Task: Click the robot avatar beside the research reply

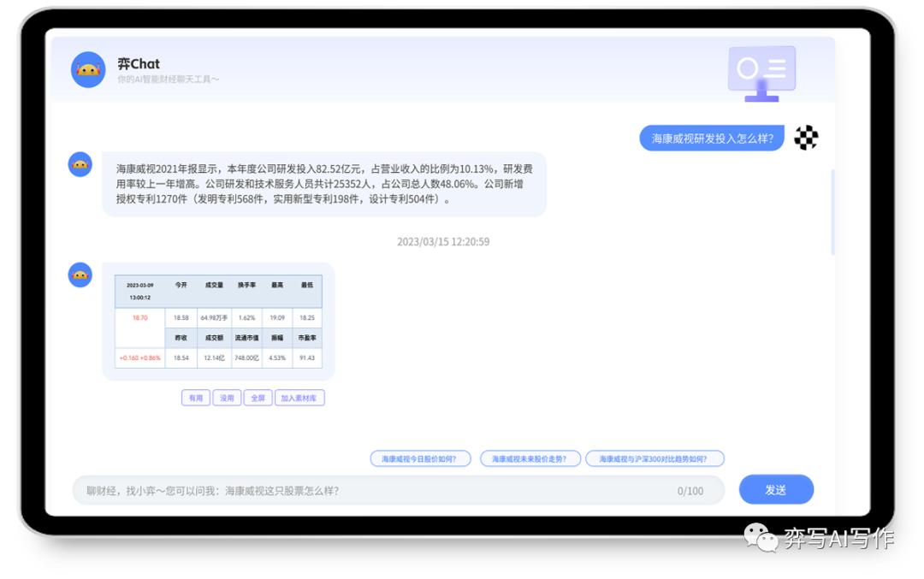Action: (x=80, y=163)
